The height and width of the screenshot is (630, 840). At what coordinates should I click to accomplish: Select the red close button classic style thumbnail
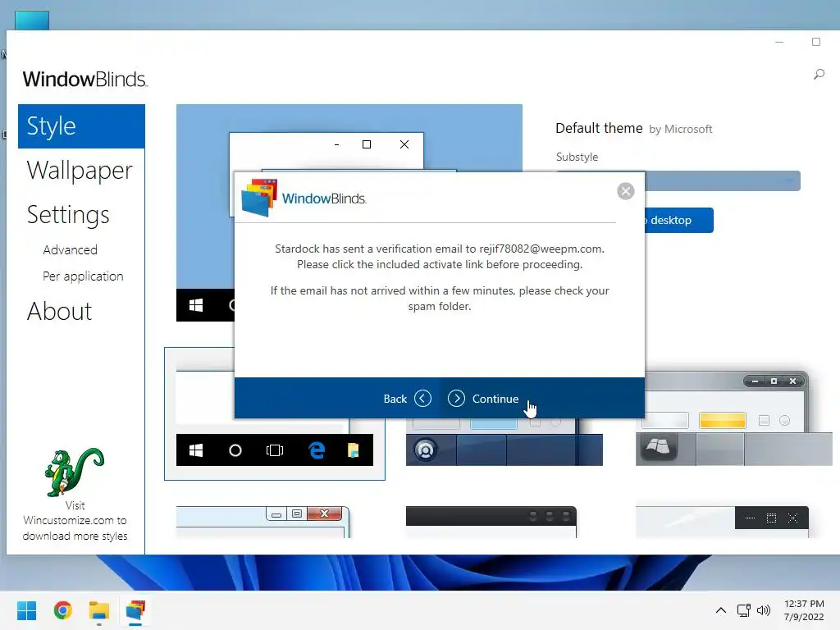263,522
